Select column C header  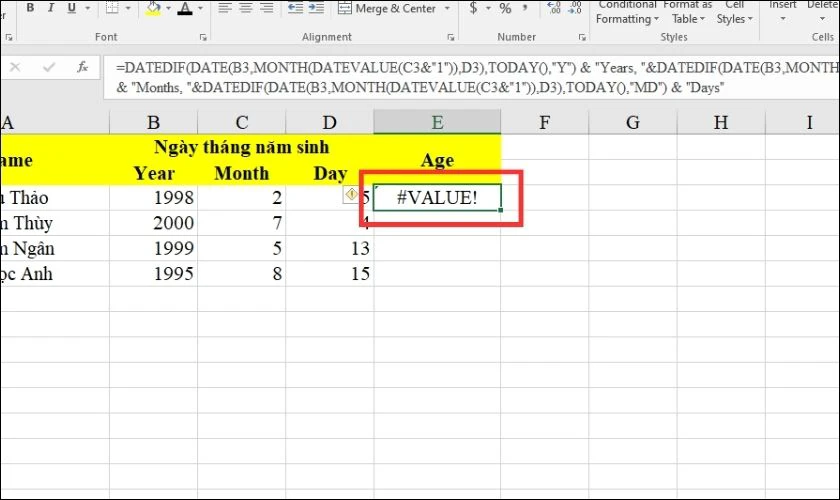pos(242,122)
